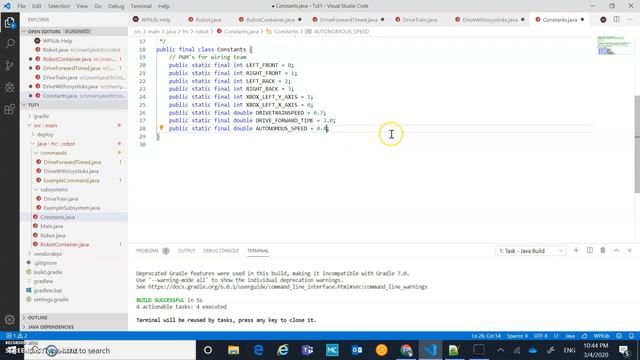Expand the Outline section
Viewport: 640px width, 360px height.
pos(74,318)
